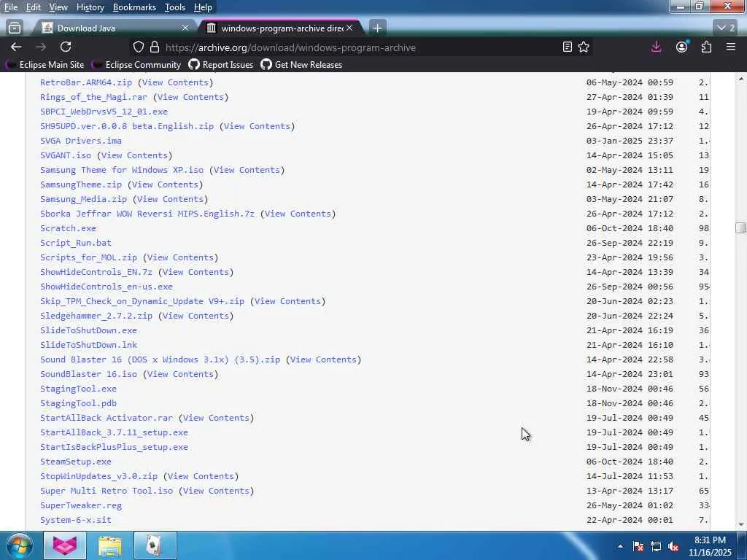Click the scrollbar up arrow
747x560 pixels.
pos(740,78)
